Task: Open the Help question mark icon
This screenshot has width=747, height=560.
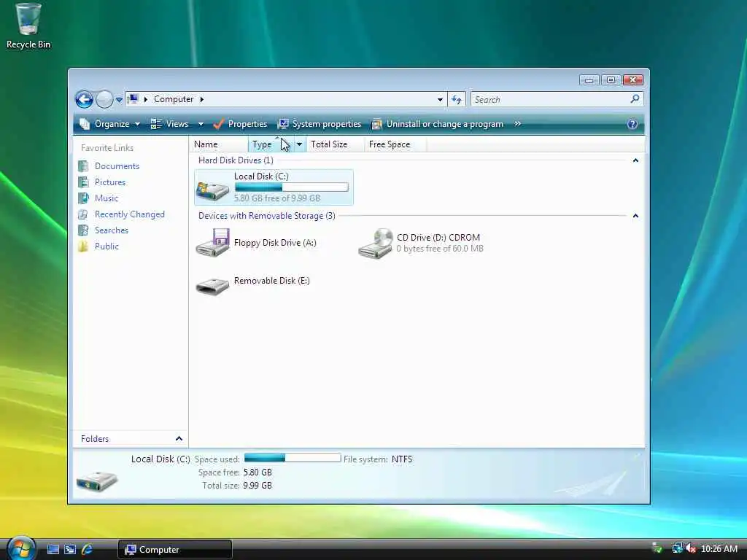Action: point(632,124)
